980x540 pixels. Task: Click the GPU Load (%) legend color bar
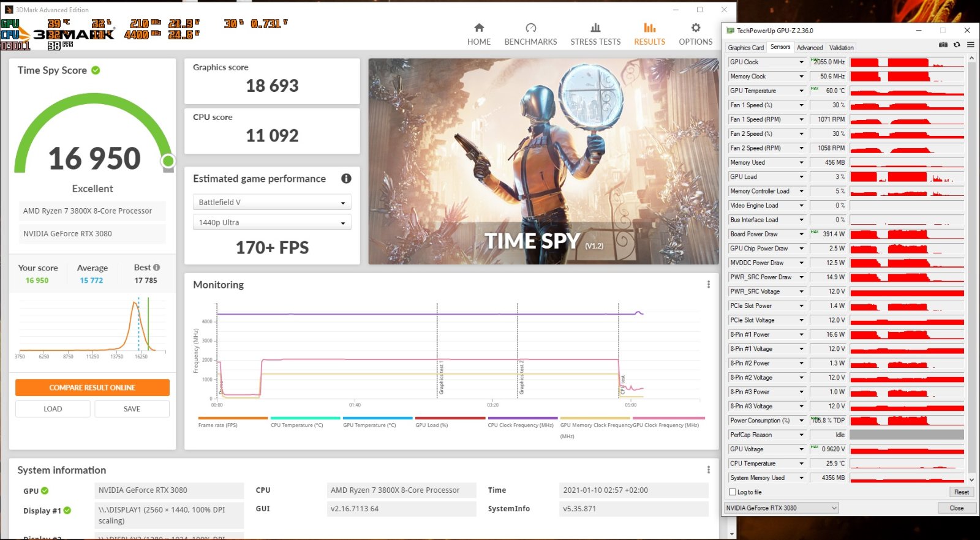(x=450, y=418)
